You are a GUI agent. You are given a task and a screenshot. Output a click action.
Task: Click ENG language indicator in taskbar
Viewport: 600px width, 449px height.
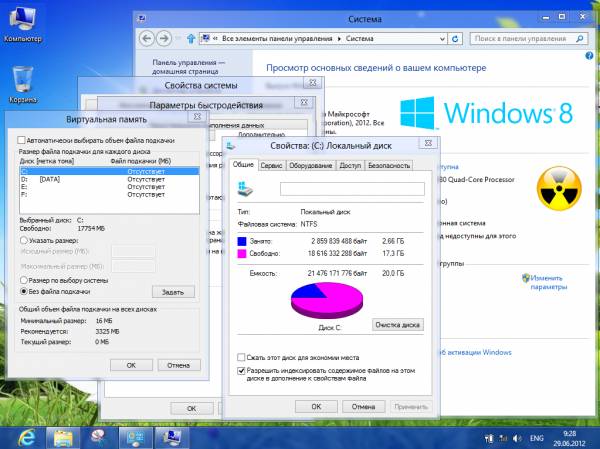(536, 438)
